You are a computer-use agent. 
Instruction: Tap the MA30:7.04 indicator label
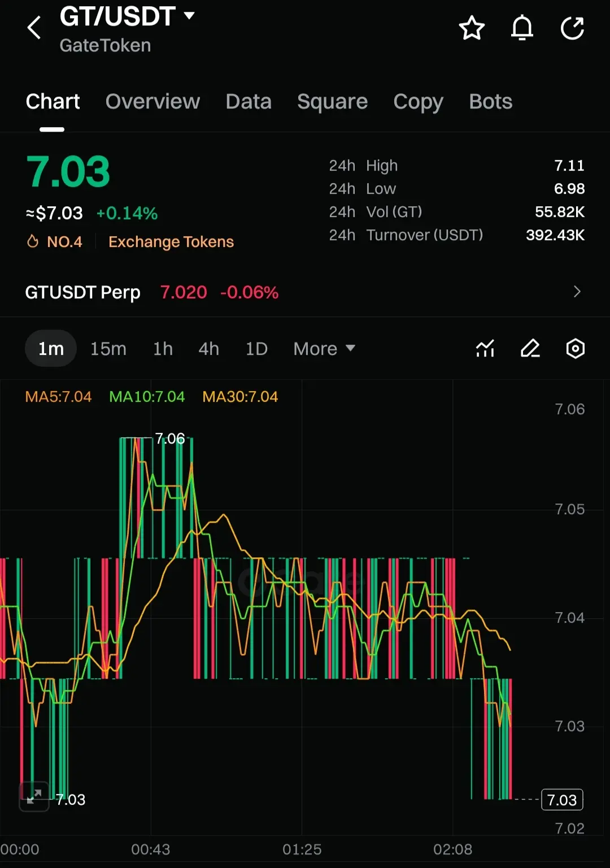coord(240,397)
